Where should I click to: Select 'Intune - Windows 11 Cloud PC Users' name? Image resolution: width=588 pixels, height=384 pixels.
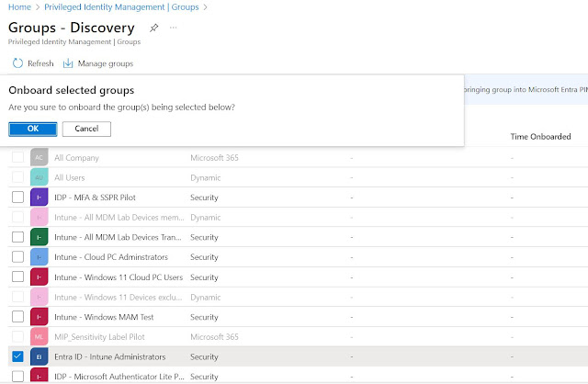pos(119,277)
